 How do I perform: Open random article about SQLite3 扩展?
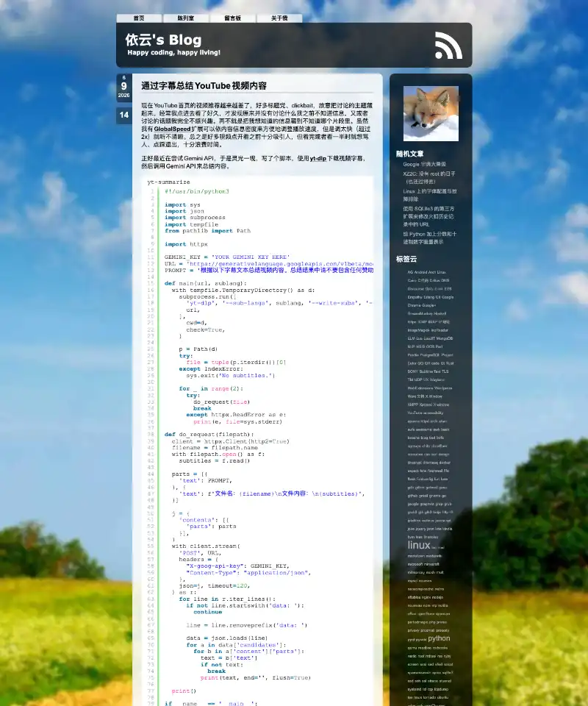pyautogui.click(x=429, y=216)
